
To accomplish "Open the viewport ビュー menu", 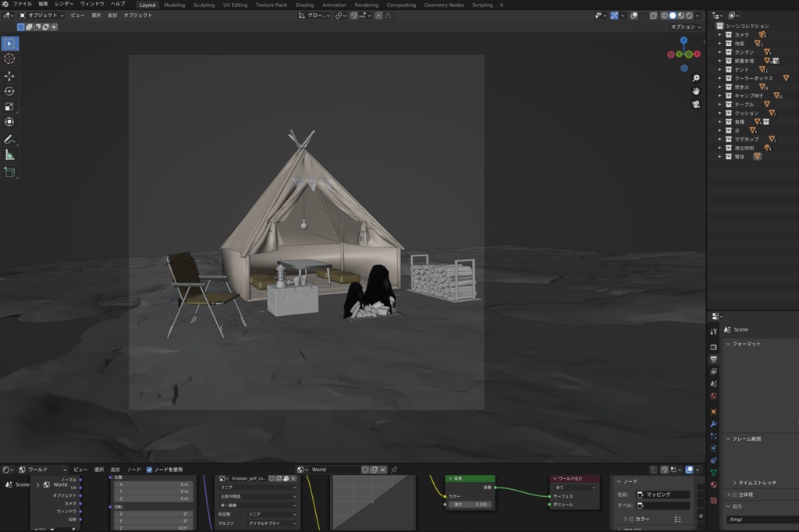I will click(x=77, y=16).
